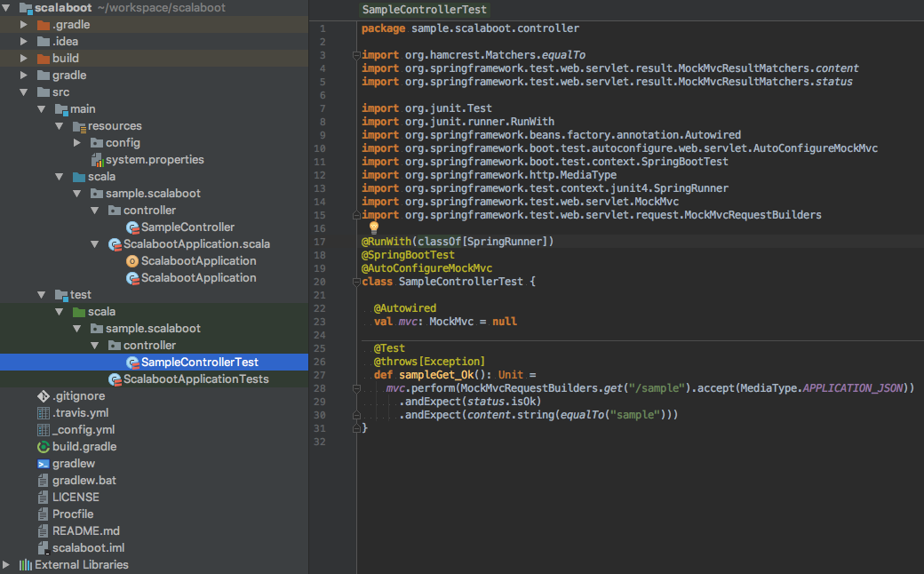Click the External Libraries icon
Viewport: 924px width, 574px height.
coord(26,564)
